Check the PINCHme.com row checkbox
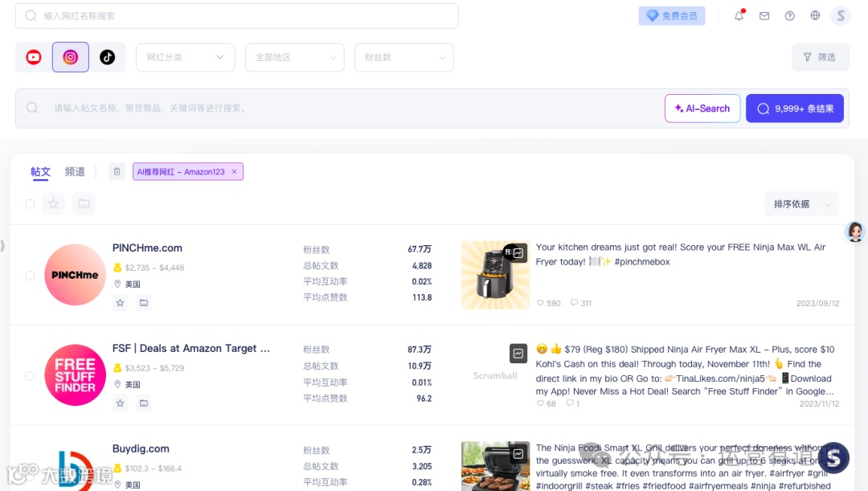This screenshot has height=491, width=868. point(30,276)
